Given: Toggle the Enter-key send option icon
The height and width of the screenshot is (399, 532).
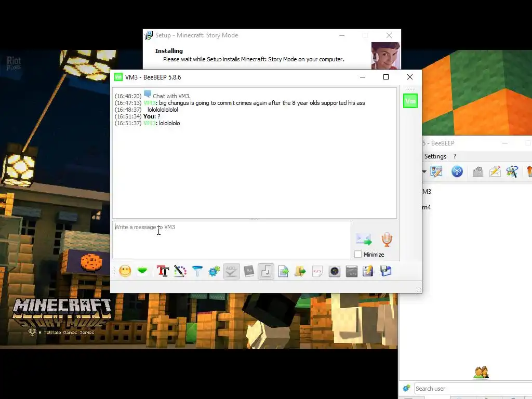Looking at the screenshot, I should pyautogui.click(x=266, y=271).
